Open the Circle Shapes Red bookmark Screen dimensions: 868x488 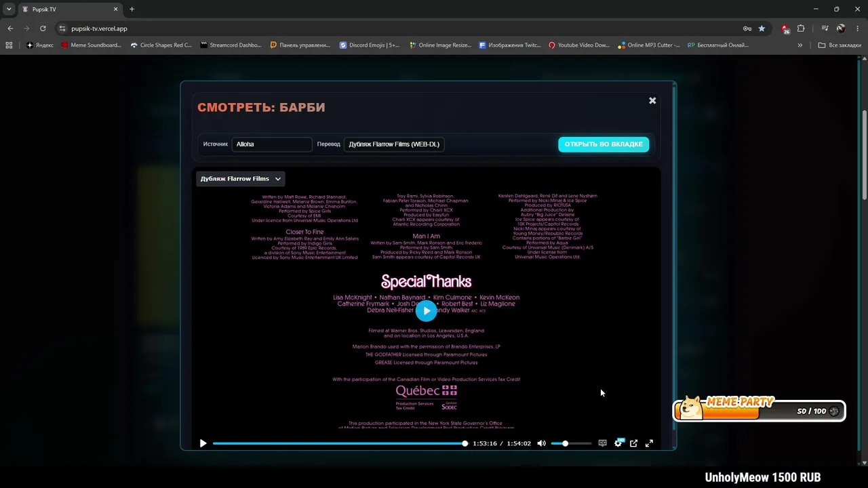click(x=161, y=45)
